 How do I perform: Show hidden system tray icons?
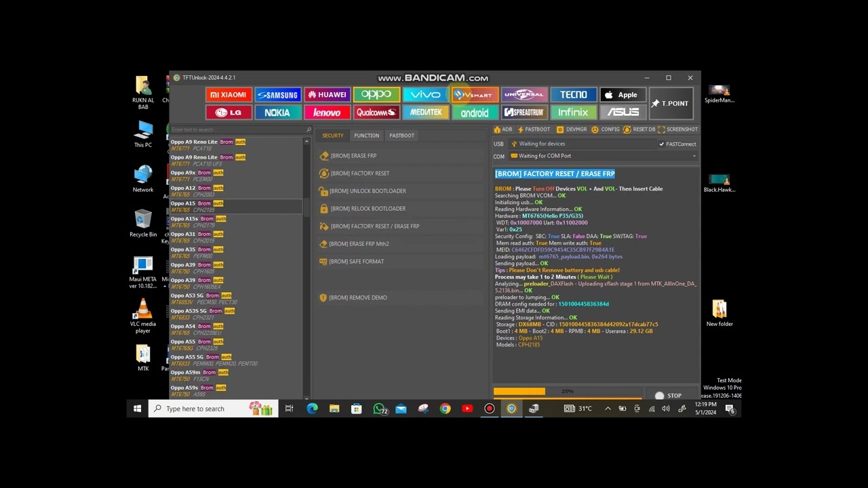pyautogui.click(x=608, y=409)
